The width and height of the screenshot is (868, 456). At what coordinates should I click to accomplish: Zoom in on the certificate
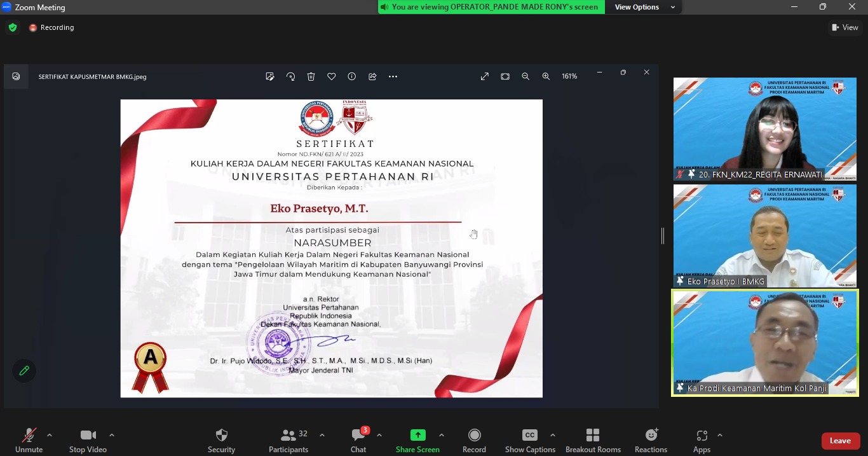pyautogui.click(x=546, y=76)
